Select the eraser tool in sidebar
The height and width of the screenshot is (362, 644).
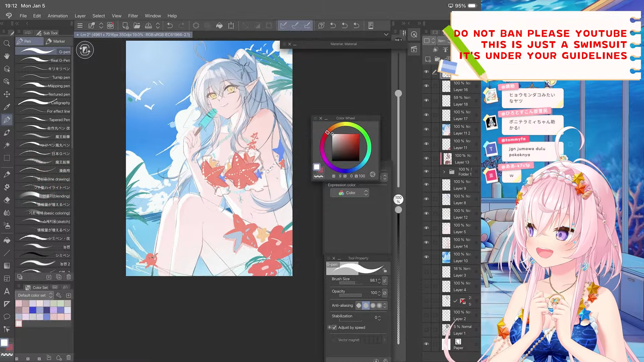(7, 200)
